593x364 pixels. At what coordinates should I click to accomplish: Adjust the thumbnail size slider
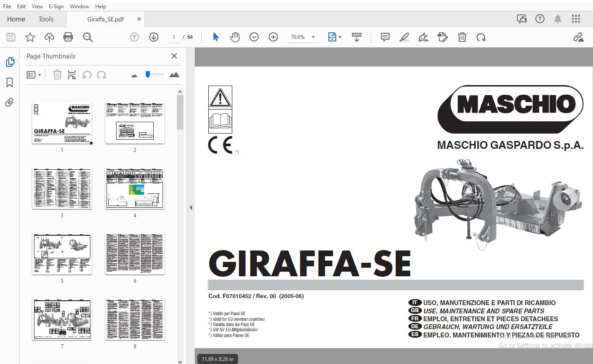pos(154,75)
